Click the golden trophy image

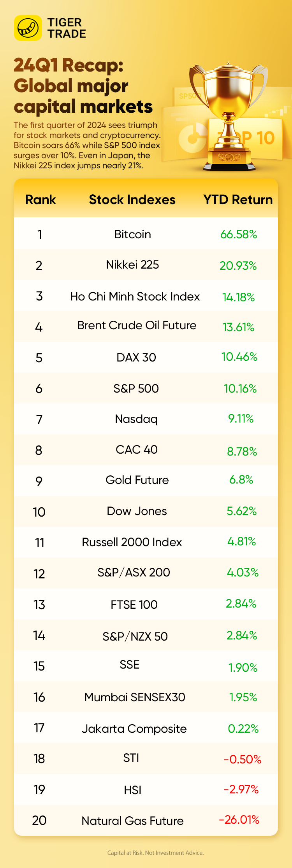[x=229, y=117]
